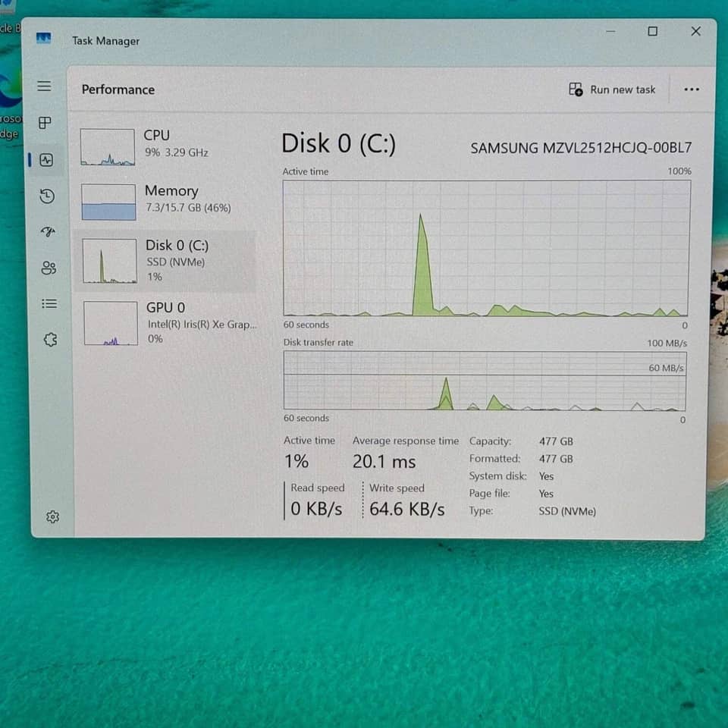This screenshot has height=728, width=728.
Task: Open the Processes page icon
Action: pyautogui.click(x=45, y=123)
